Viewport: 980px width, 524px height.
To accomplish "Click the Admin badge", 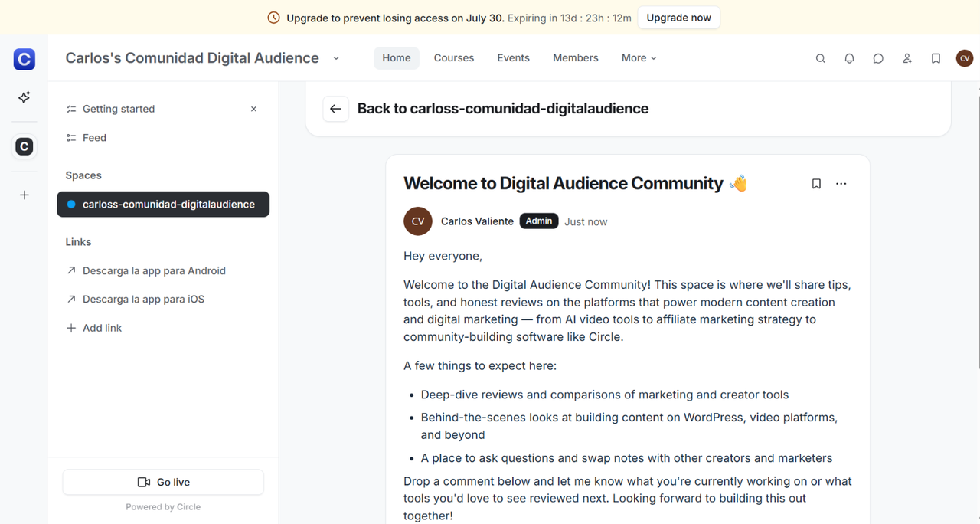I will click(539, 221).
